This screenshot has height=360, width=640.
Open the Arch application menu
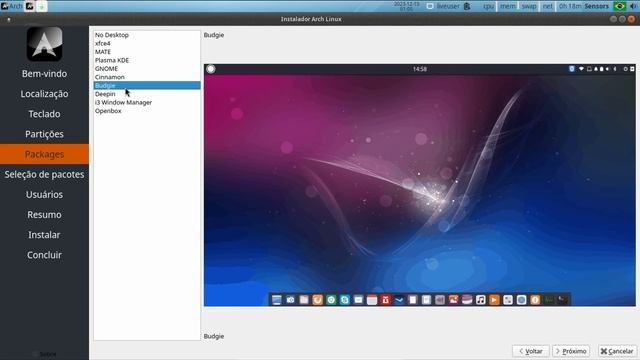tap(12, 6)
